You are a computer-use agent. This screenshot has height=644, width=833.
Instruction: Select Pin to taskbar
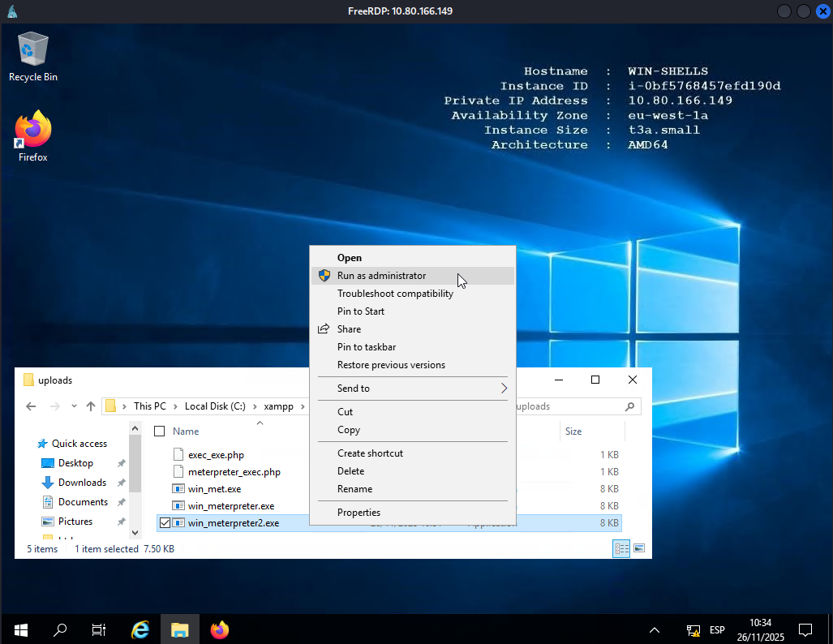413,347
